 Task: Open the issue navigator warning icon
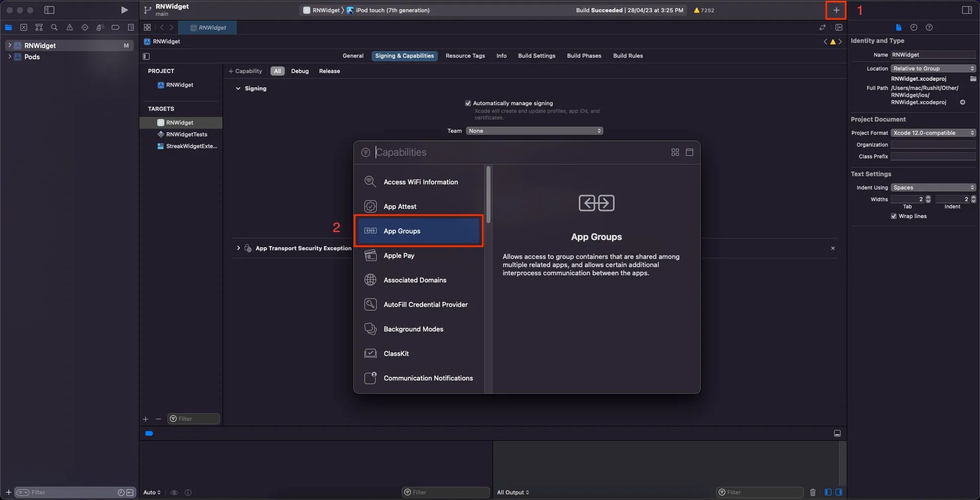[x=69, y=28]
